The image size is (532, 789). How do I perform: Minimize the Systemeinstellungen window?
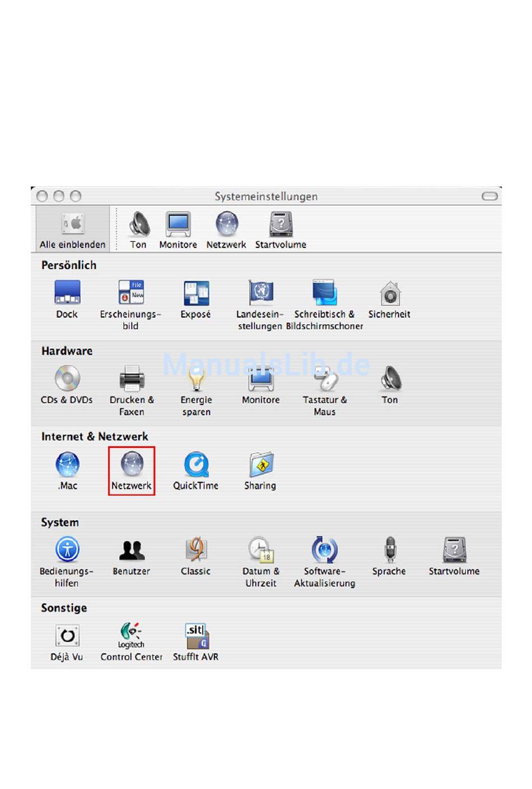pyautogui.click(x=59, y=196)
